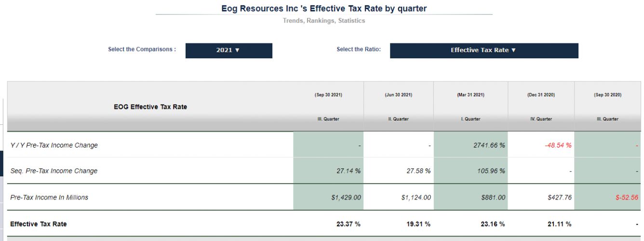Image resolution: width=644 pixels, height=241 pixels.
Task: Click the (Sep 30 2021) column header
Action: (328, 95)
